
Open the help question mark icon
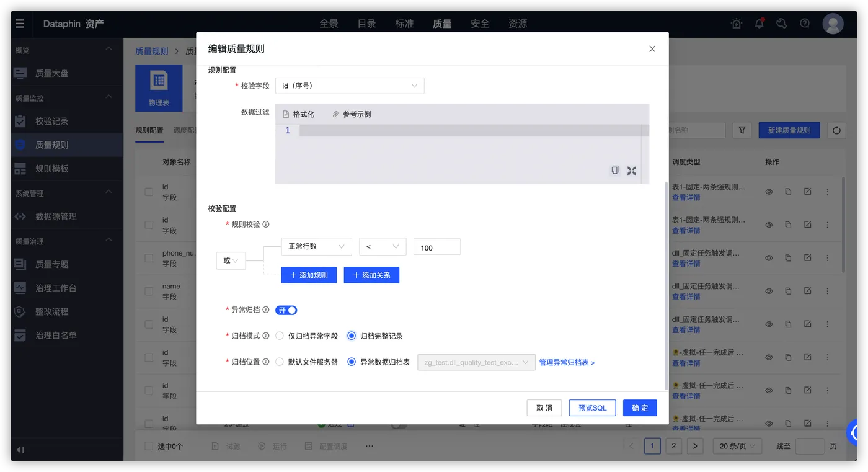point(805,24)
